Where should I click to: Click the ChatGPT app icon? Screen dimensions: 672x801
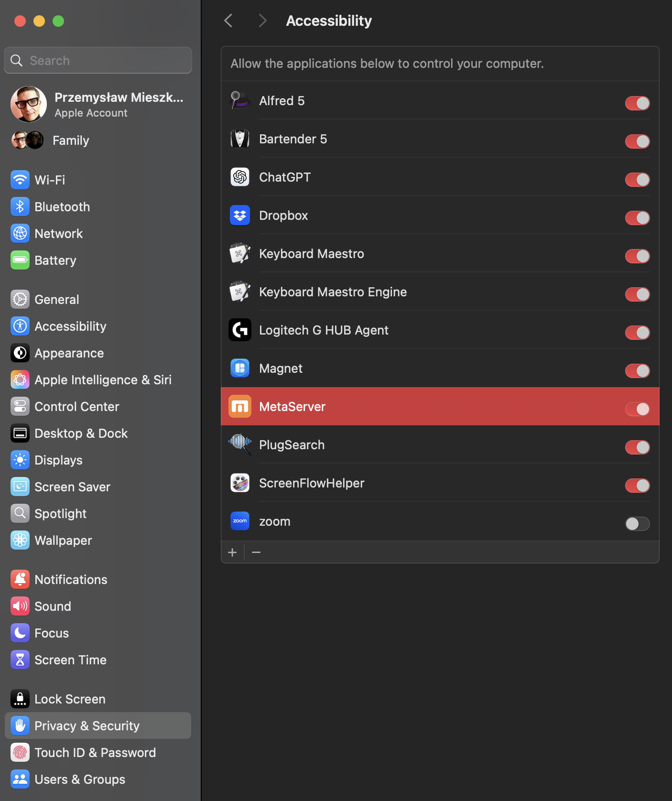pos(239,177)
